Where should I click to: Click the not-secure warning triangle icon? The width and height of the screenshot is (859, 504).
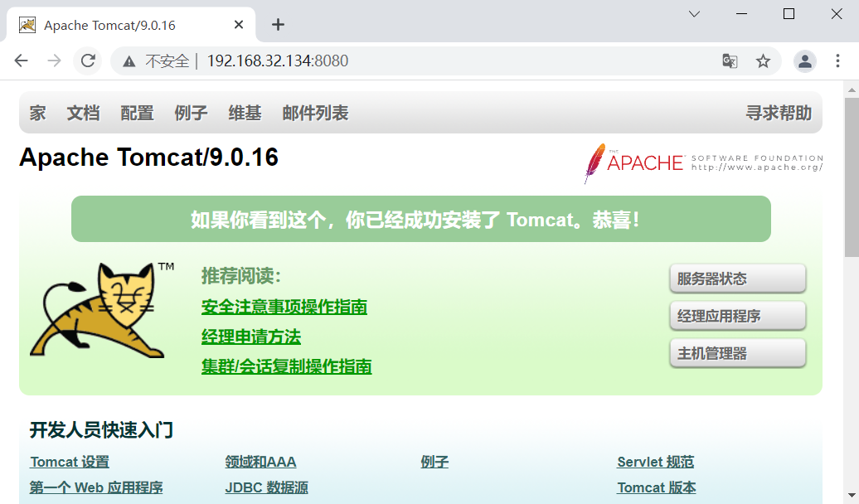(129, 61)
